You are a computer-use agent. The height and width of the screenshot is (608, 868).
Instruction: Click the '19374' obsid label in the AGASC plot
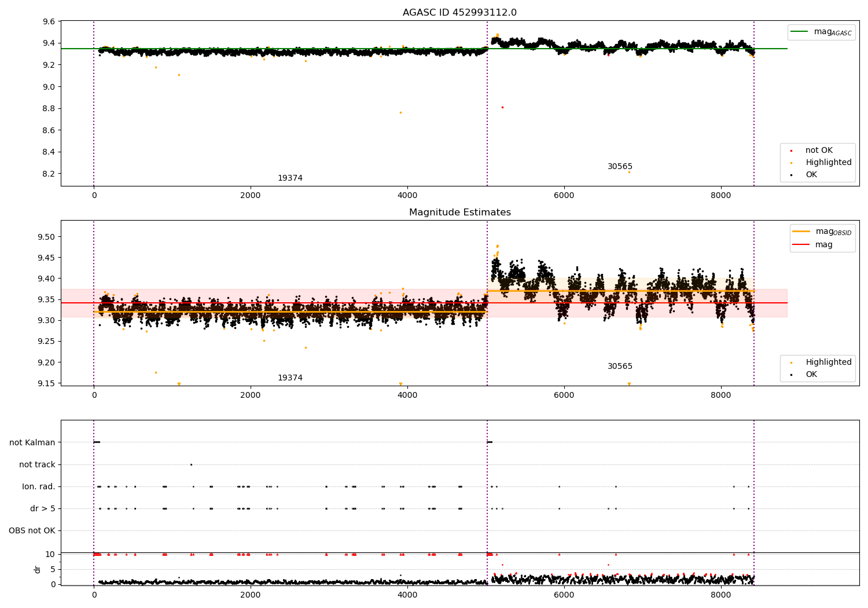290,178
